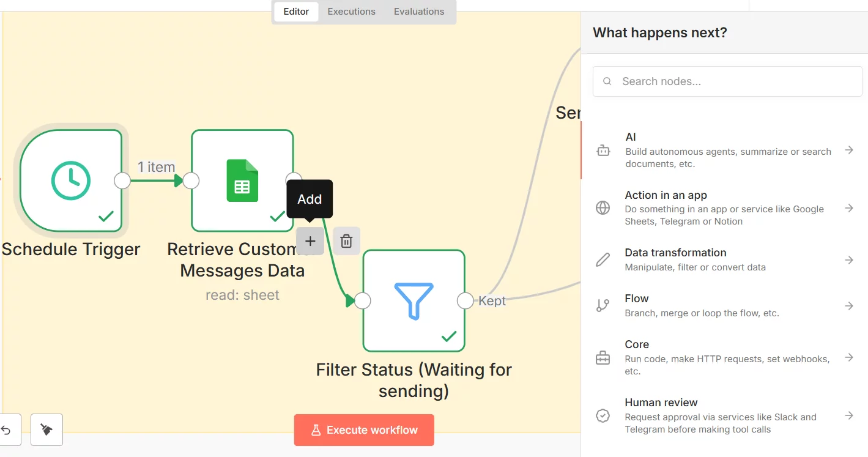Click the Core toolbox icon
Screen dimensions: 868x457
pos(603,358)
